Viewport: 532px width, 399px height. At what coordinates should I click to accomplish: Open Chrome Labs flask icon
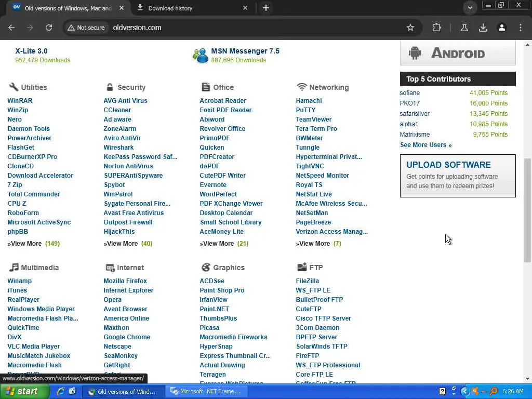464,28
